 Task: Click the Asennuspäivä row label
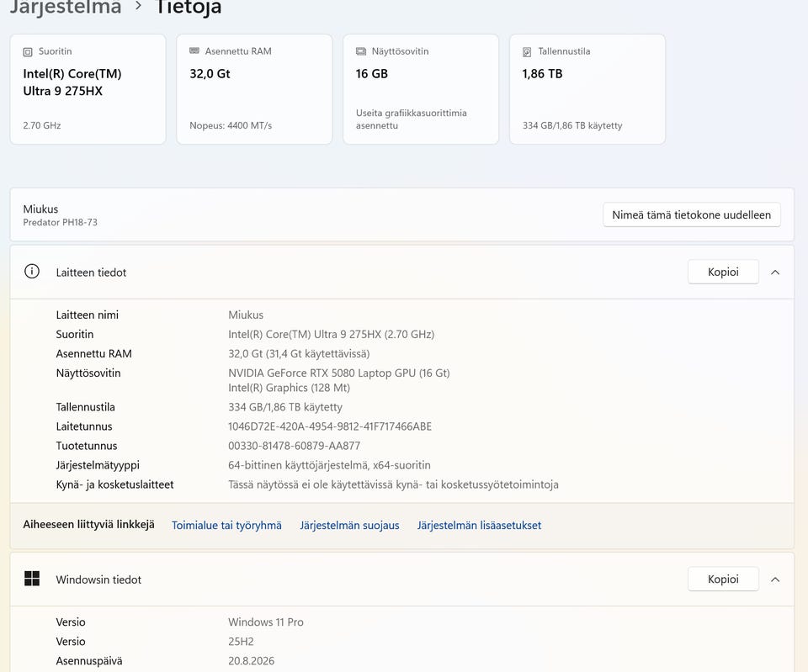[x=89, y=661]
